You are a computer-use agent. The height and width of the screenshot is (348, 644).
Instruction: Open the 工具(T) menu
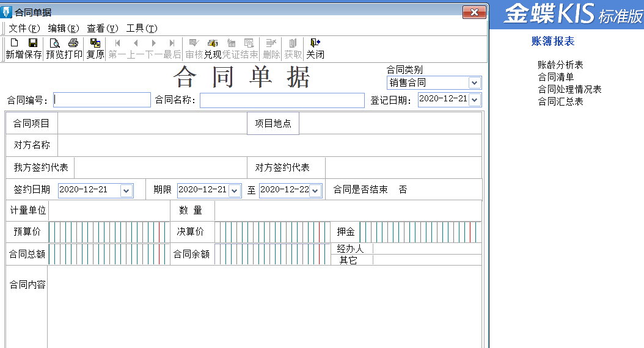pos(142,28)
